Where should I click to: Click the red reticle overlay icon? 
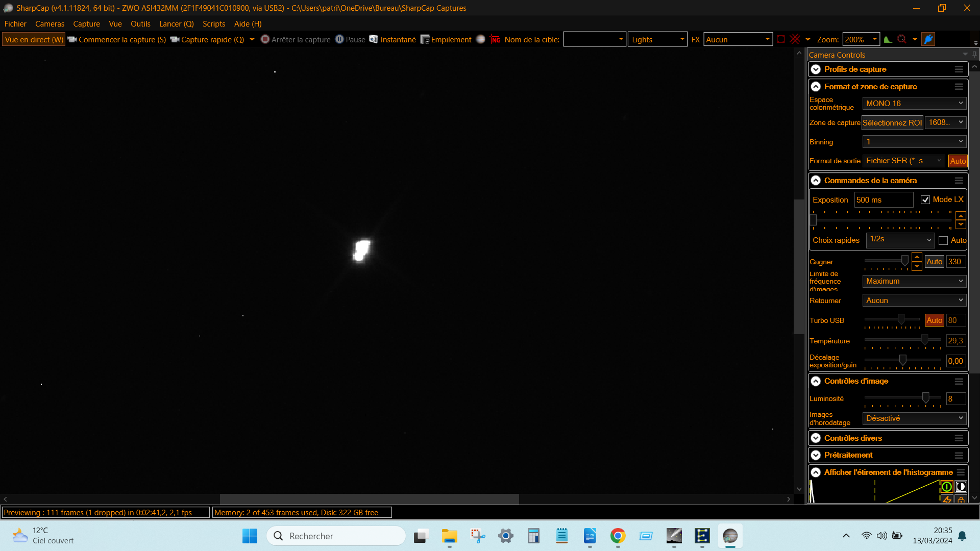coord(794,39)
